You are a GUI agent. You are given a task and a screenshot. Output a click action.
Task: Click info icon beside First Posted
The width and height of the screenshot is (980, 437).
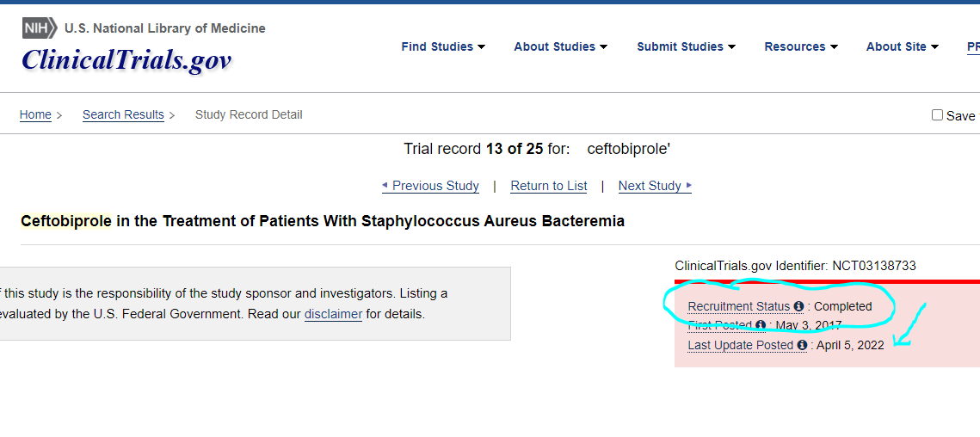761,325
